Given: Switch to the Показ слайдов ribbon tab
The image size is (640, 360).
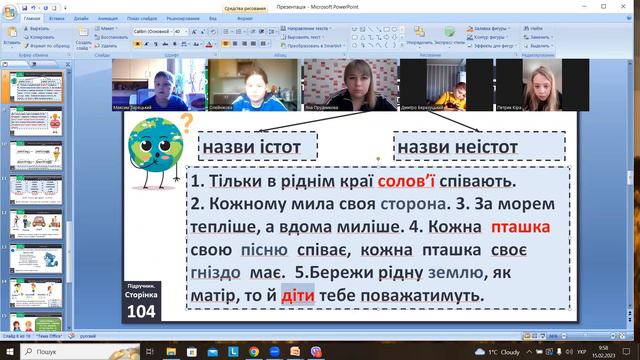Looking at the screenshot, I should click(x=142, y=18).
